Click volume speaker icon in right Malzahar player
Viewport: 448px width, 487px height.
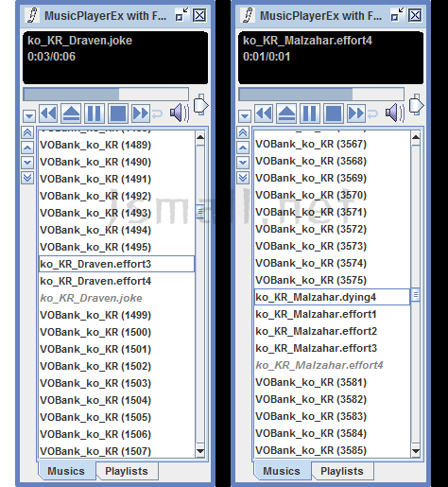pyautogui.click(x=395, y=113)
